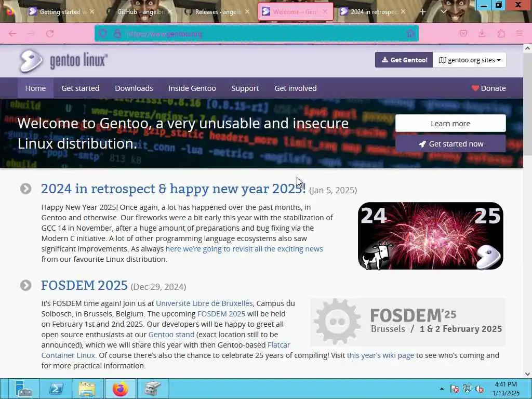The image size is (532, 399).
Task: Follow 'Université Libre de Bruxelles' link
Action: [204, 303]
